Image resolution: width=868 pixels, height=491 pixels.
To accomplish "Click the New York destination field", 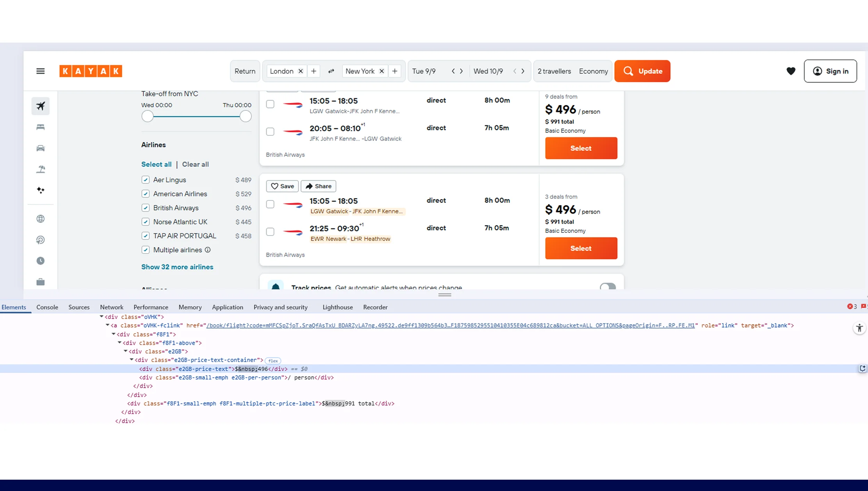I will click(360, 71).
